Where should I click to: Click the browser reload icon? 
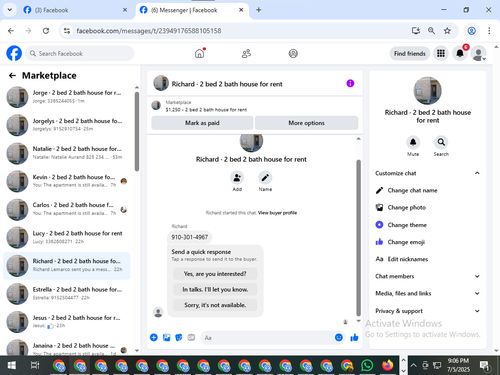(46, 31)
